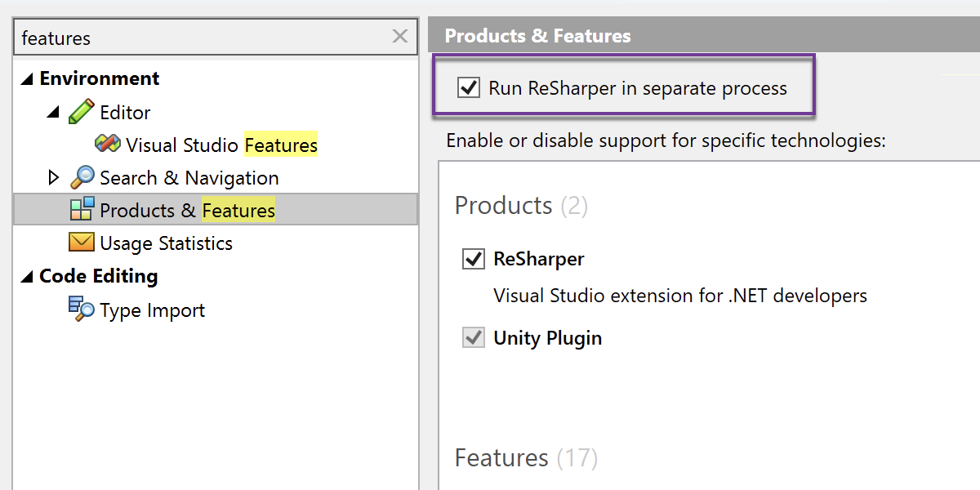
Task: Click the Features (17) group heading
Action: coord(526,457)
